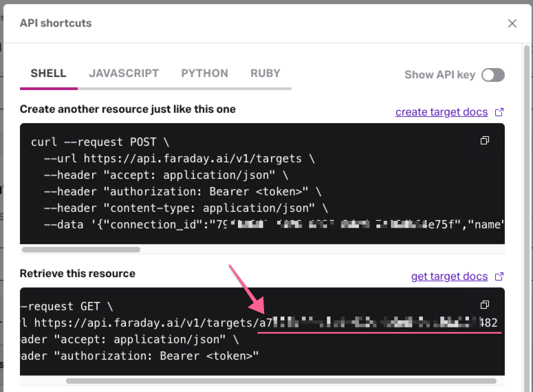Image resolution: width=533 pixels, height=392 pixels.
Task: Click external link icon beside get target docs
Action: (x=499, y=276)
